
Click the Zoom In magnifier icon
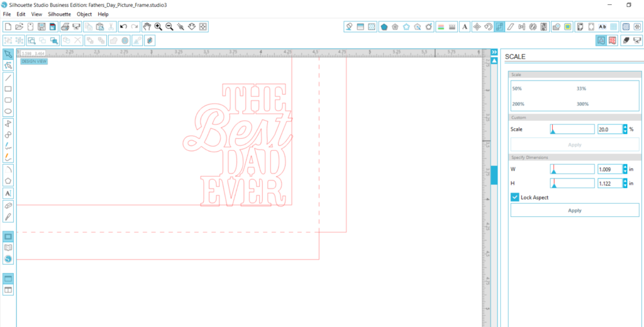point(158,27)
